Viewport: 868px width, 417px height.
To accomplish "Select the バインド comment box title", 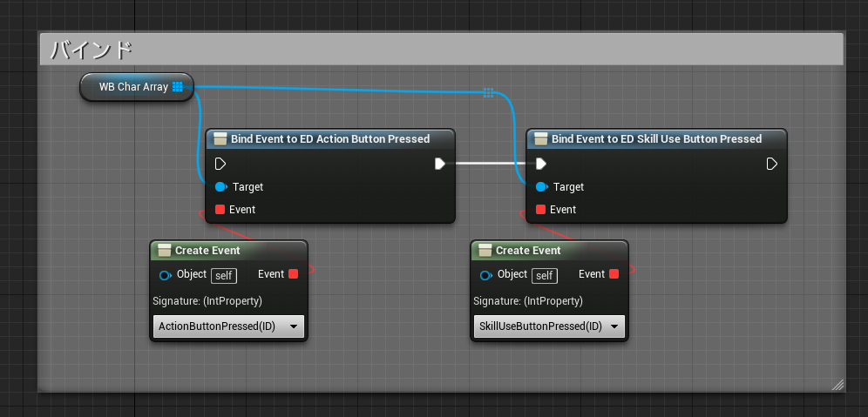I will click(92, 50).
